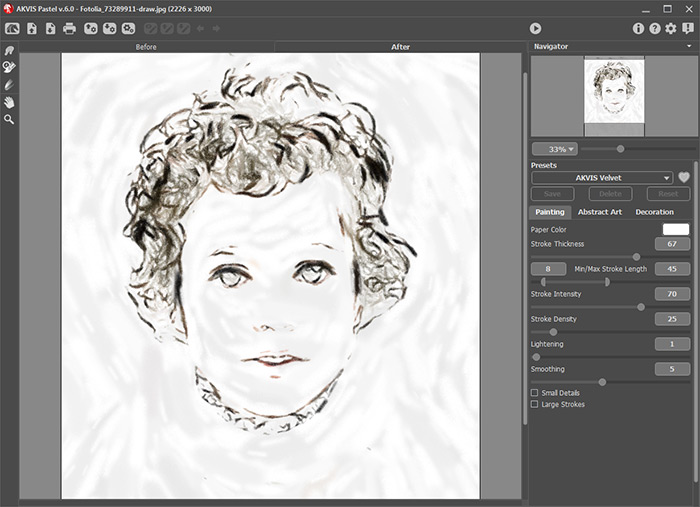Run processing with the play button
This screenshot has width=700, height=507.
pos(535,29)
